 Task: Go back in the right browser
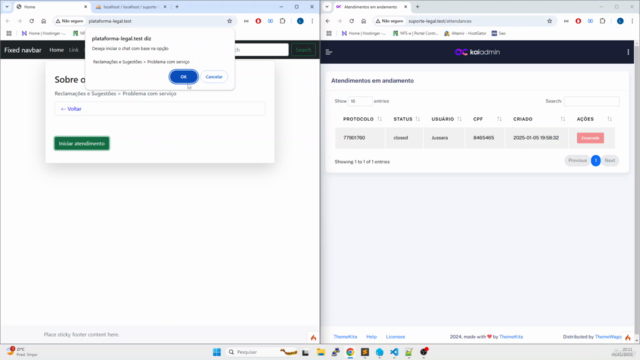tap(328, 21)
